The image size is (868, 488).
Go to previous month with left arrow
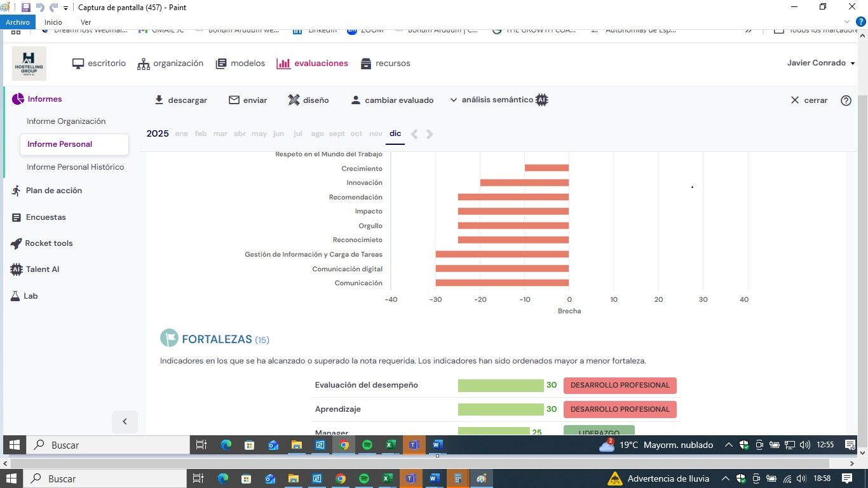pos(414,134)
